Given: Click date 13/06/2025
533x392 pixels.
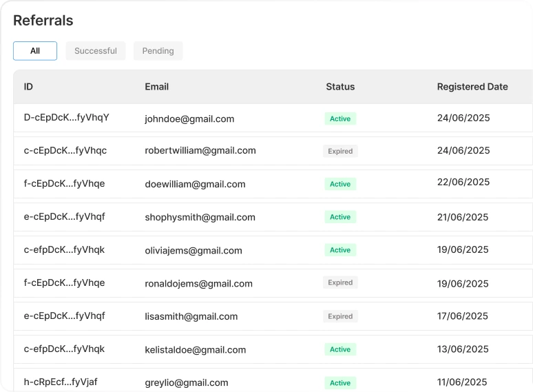Looking at the screenshot, I should tap(463, 349).
